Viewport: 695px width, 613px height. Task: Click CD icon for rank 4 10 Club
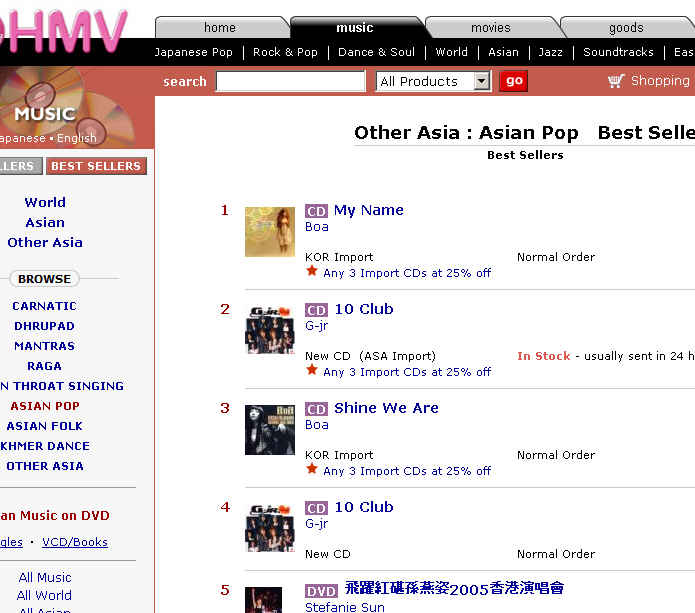316,508
